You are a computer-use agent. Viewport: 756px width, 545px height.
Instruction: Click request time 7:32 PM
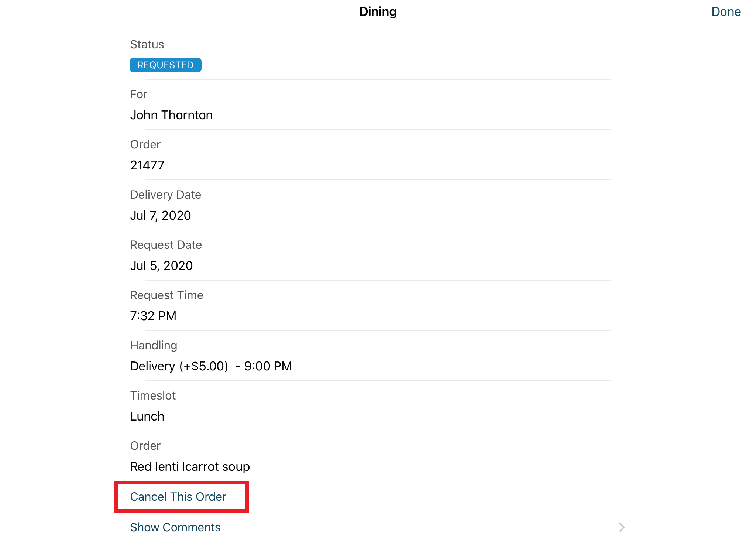click(x=153, y=316)
